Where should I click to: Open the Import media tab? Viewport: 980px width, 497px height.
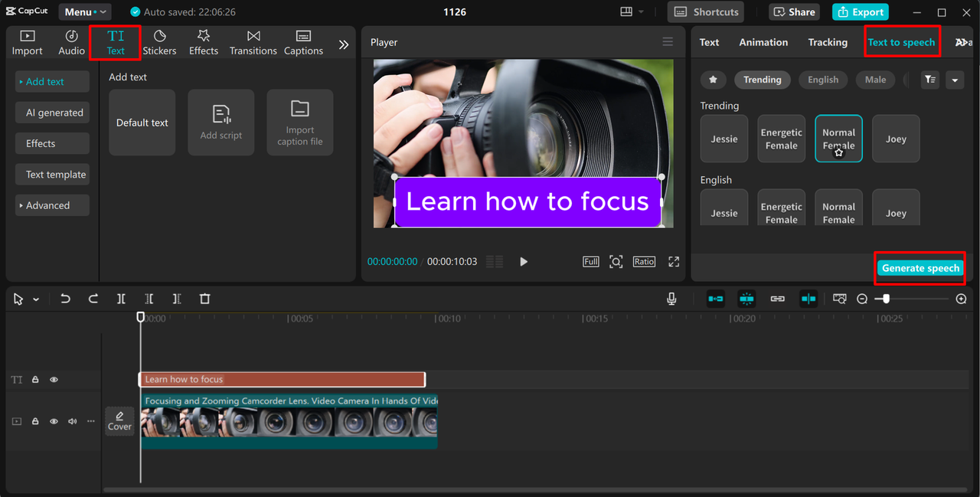pos(28,43)
